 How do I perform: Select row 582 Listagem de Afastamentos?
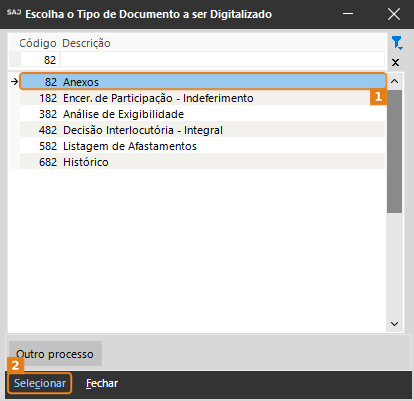click(x=203, y=146)
